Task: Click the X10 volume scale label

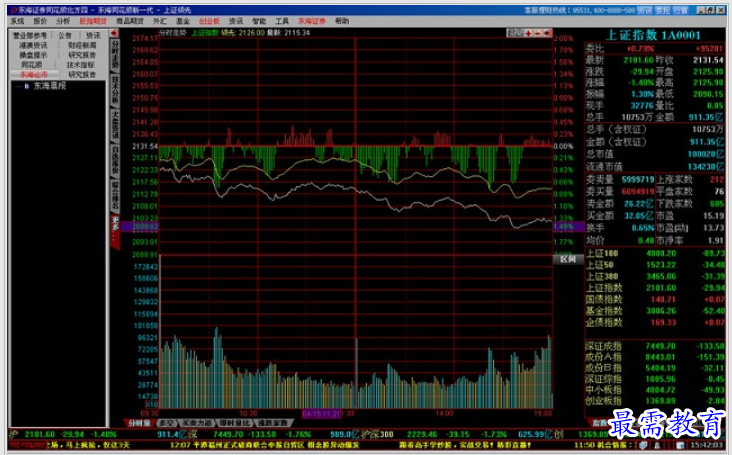Action: point(152,404)
